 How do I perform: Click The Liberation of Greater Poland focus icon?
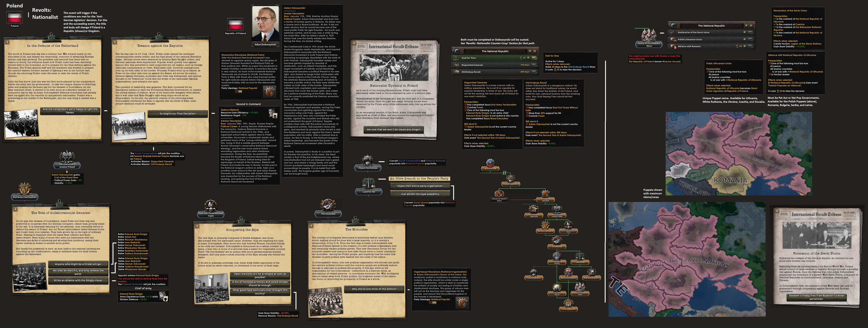tap(67, 157)
